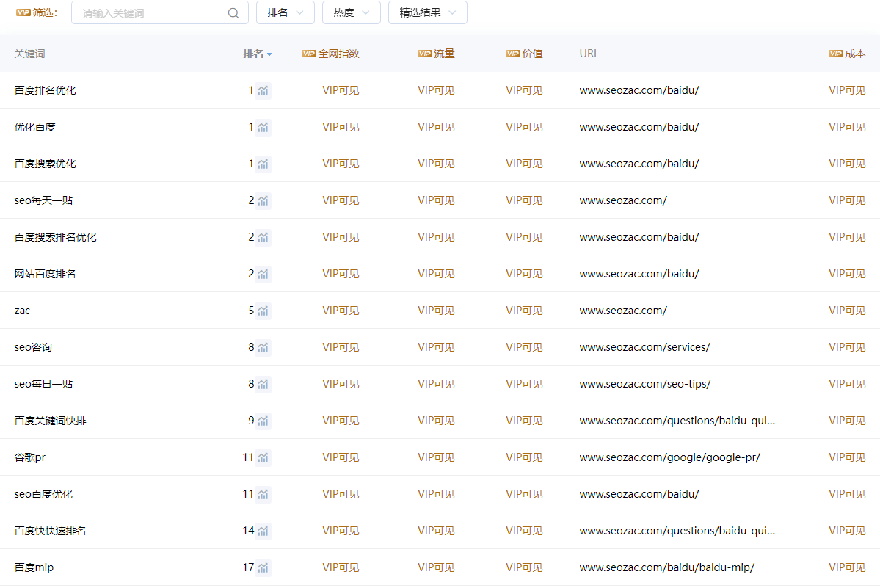Image resolution: width=880 pixels, height=588 pixels.
Task: Open trend chart icon for seo每日一贴
Action: (x=263, y=385)
